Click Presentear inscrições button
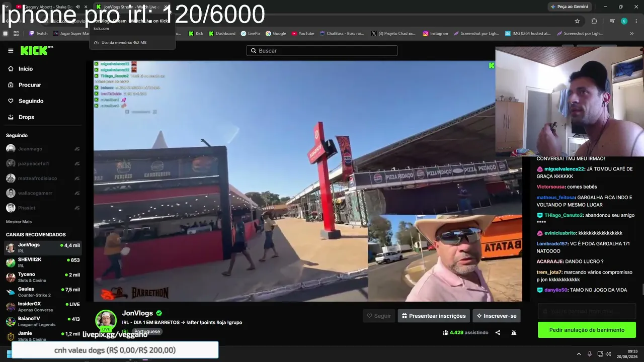The width and height of the screenshot is (644, 362). coord(434,316)
